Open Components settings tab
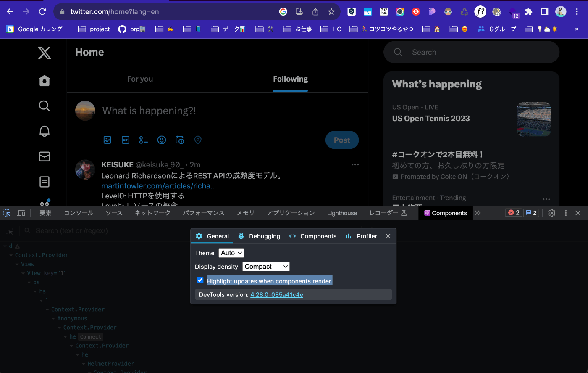This screenshot has width=588, height=373. pos(313,236)
